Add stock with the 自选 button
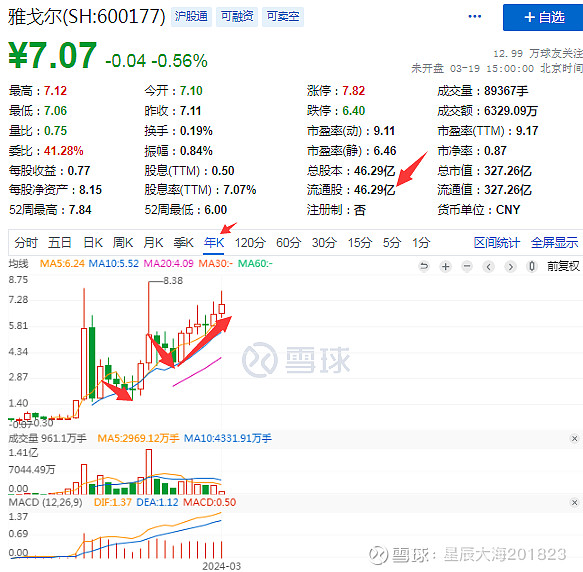 coord(543,17)
